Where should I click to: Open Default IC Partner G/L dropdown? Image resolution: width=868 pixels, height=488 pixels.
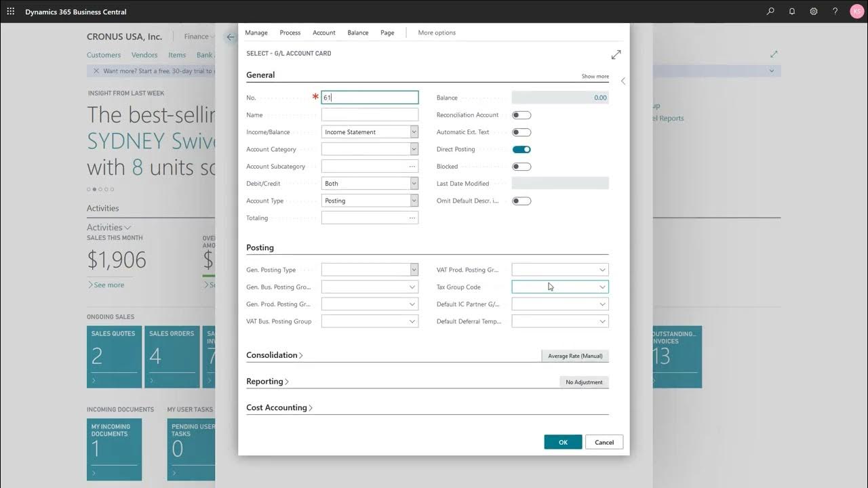tap(602, 304)
